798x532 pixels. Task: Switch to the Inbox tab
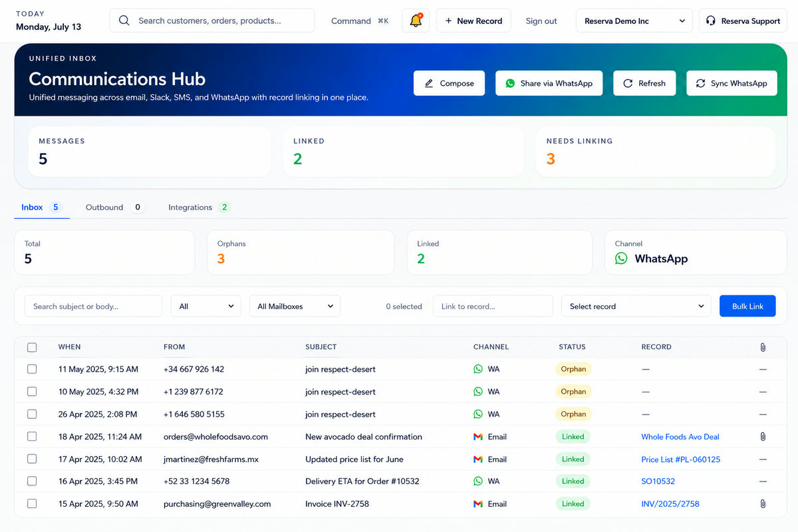[x=41, y=207]
